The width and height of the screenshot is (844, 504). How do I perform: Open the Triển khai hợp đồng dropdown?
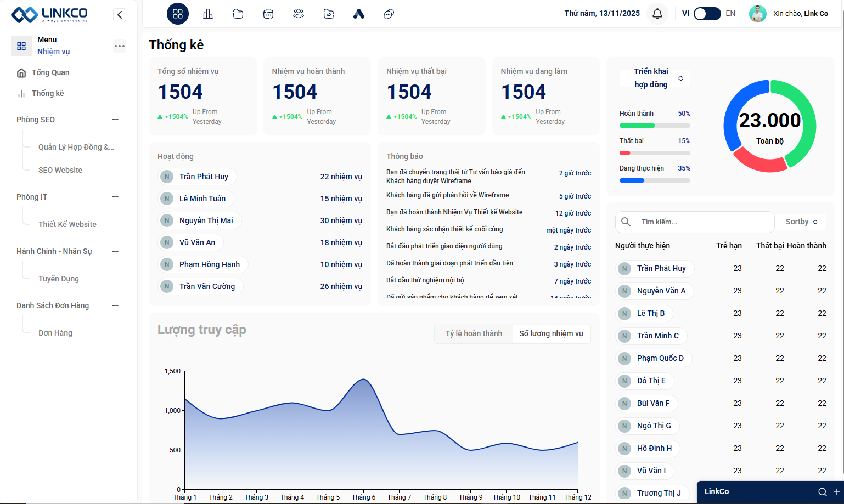[x=655, y=78]
